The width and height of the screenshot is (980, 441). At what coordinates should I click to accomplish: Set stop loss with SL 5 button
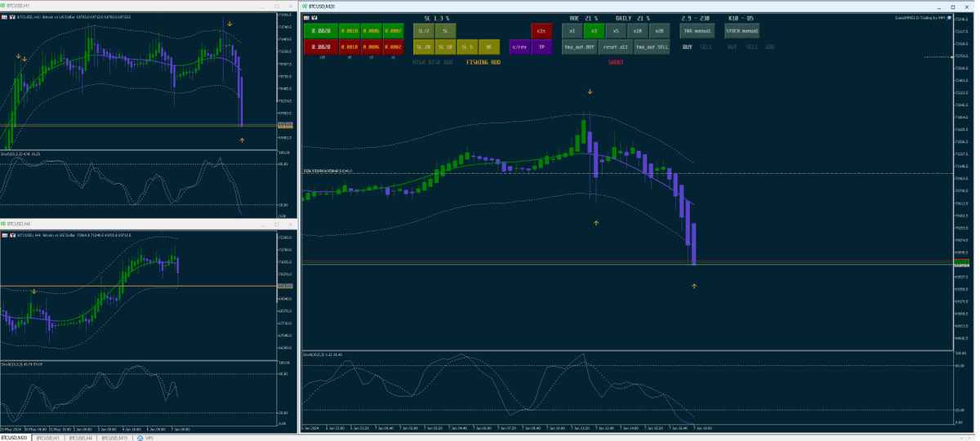pos(467,47)
